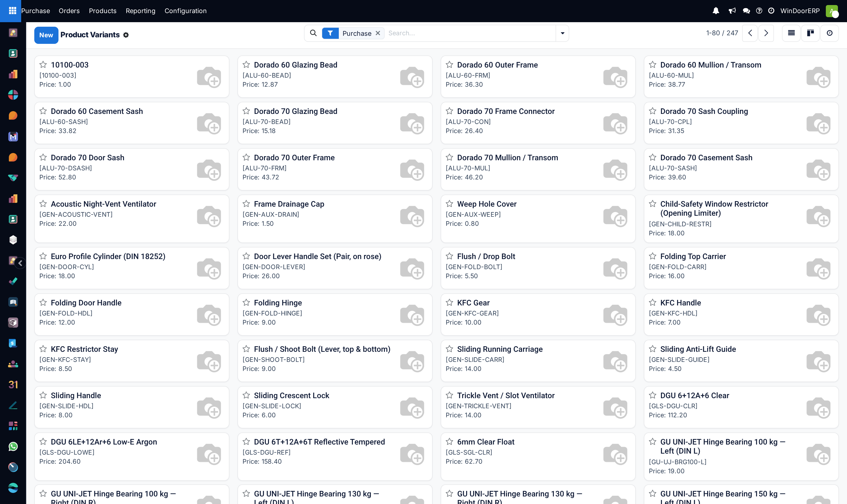The width and height of the screenshot is (847, 504).
Task: Open the Orders menu
Action: tap(69, 11)
